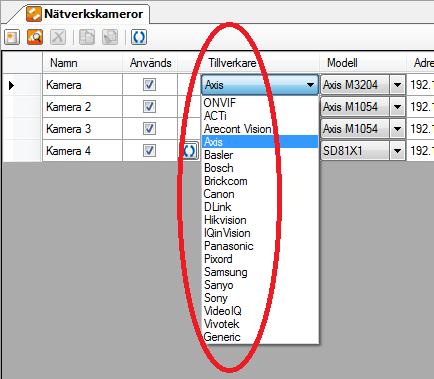Open the Kamera 3 model dropdown arrow
Viewport: 434px width, 379px height.
397,129
